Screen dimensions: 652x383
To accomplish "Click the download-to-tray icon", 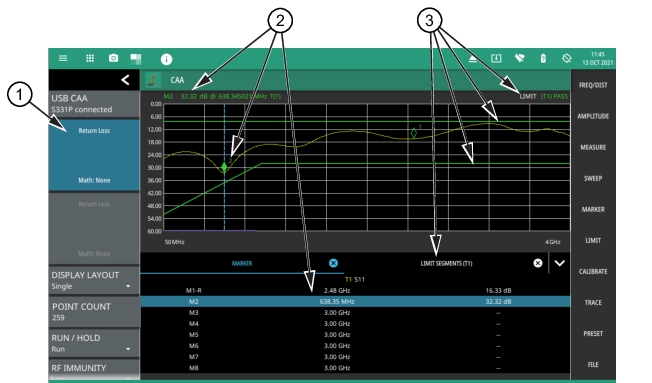I will pos(496,58).
